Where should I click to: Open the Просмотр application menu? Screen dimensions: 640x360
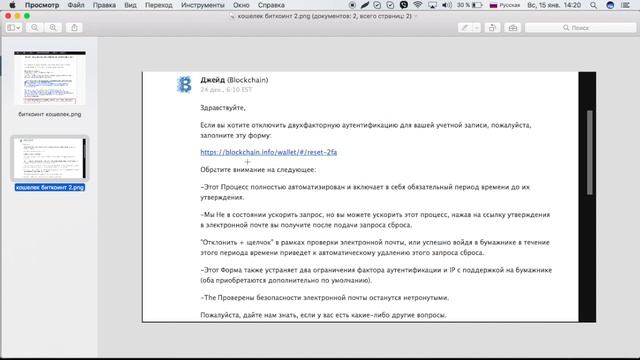pyautogui.click(x=42, y=5)
